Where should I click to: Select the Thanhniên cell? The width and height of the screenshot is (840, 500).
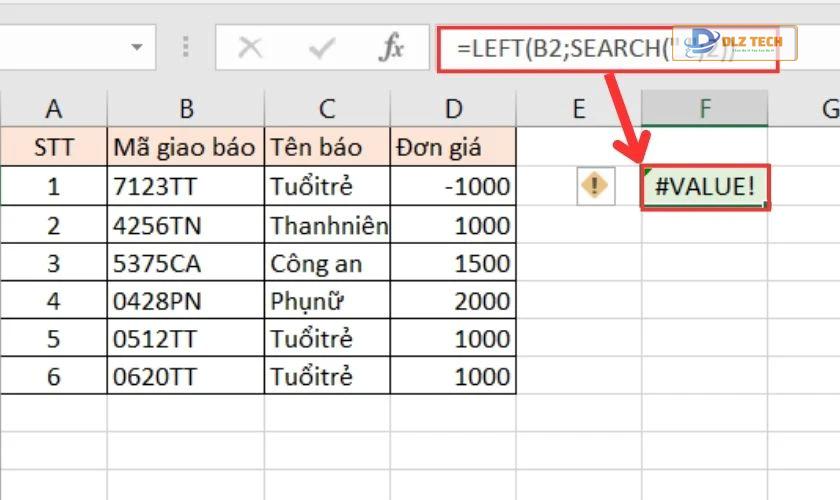pyautogui.click(x=327, y=225)
